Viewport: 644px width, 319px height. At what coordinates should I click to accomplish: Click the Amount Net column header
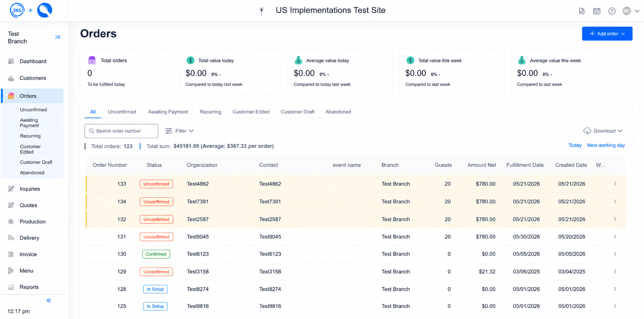coord(481,165)
